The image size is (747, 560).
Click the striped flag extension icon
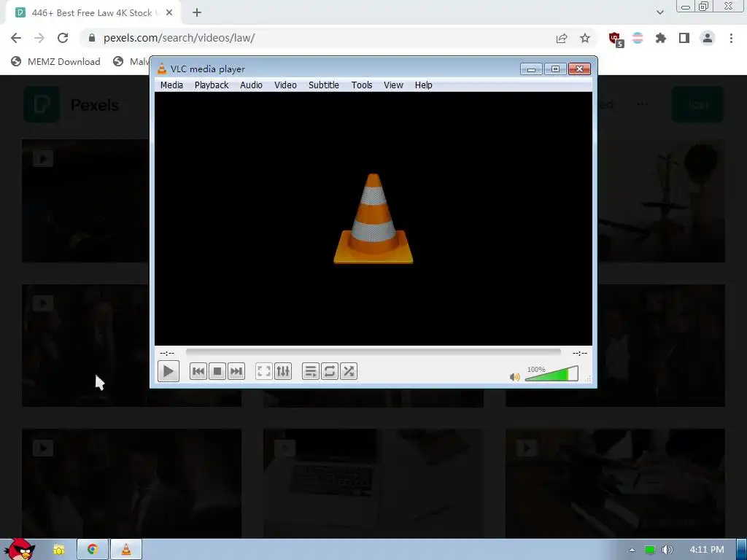pos(638,38)
